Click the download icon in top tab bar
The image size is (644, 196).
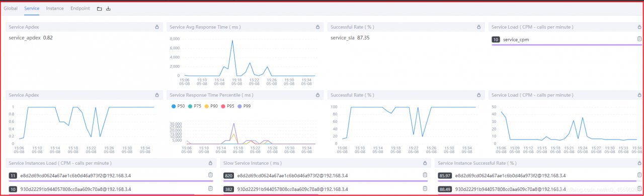(108, 9)
